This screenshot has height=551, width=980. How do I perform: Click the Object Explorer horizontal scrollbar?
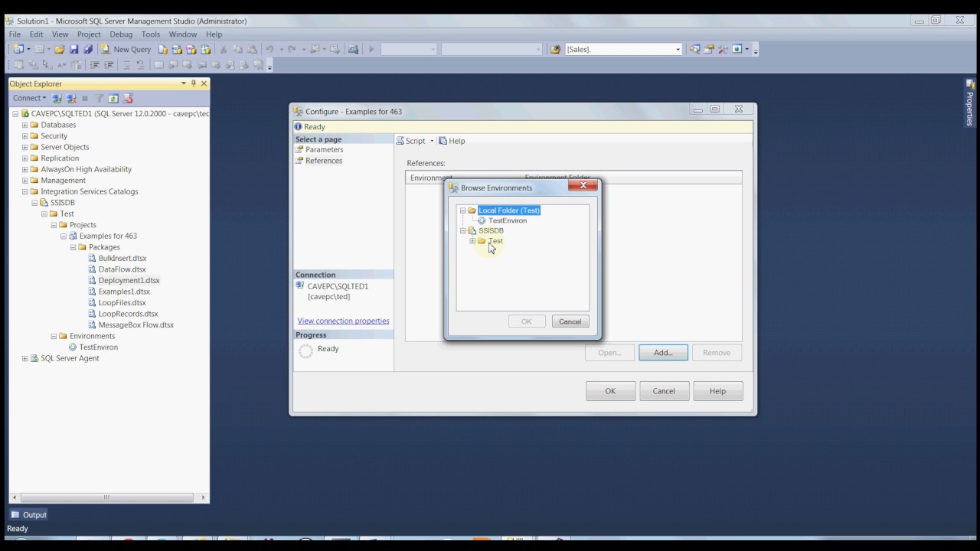[106, 497]
